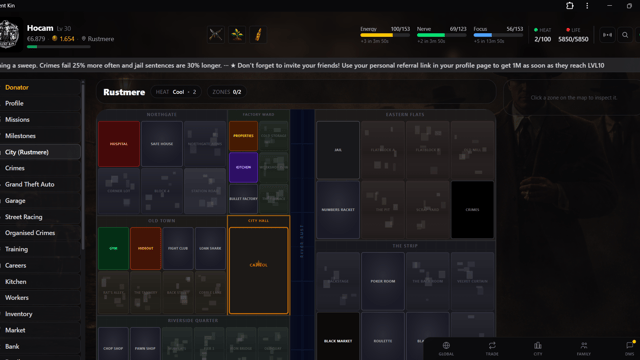The image size is (640, 360).
Task: Select the Safe House zone
Action: tap(162, 144)
